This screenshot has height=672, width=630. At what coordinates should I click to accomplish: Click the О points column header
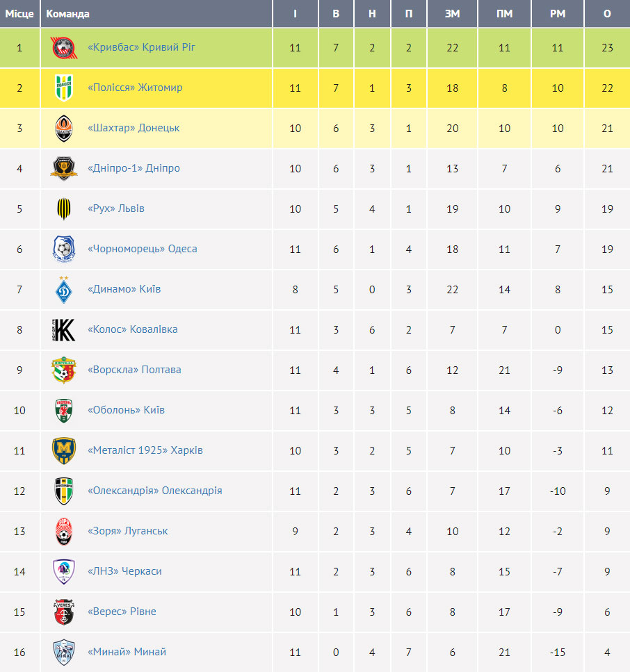tap(607, 14)
